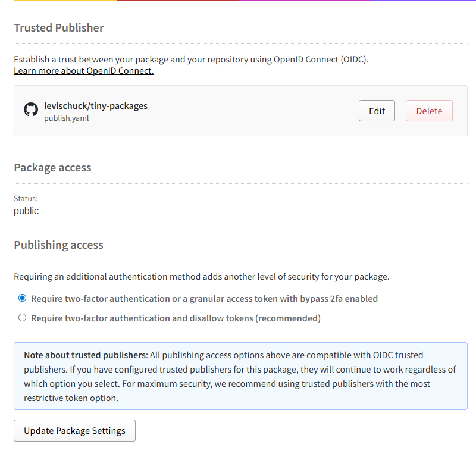Click the public status label
Viewport: 476px width, 460px height.
tap(26, 211)
